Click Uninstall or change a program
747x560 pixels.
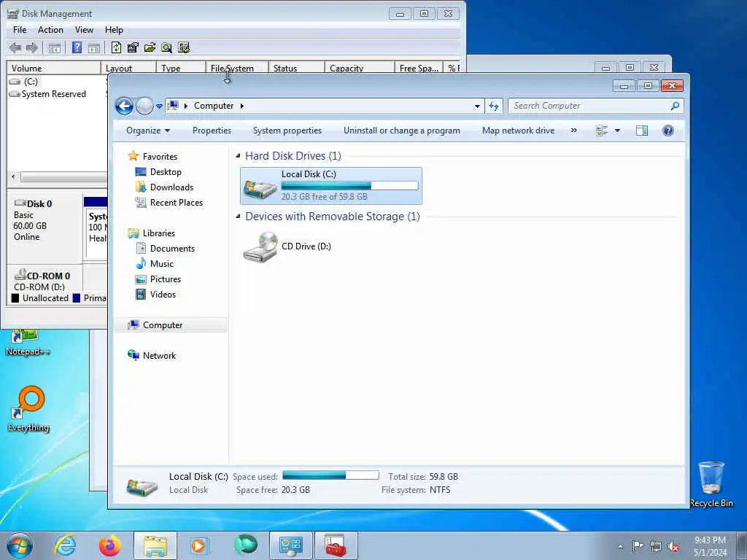click(x=402, y=131)
